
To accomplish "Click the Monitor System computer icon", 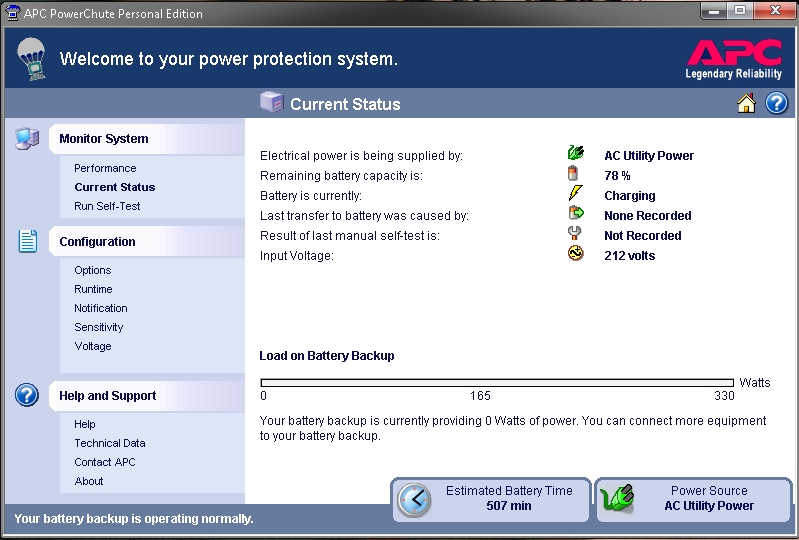I will coord(28,139).
